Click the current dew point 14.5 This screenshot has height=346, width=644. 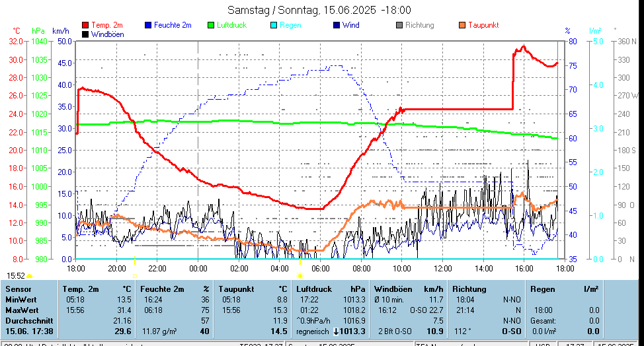pos(279,331)
